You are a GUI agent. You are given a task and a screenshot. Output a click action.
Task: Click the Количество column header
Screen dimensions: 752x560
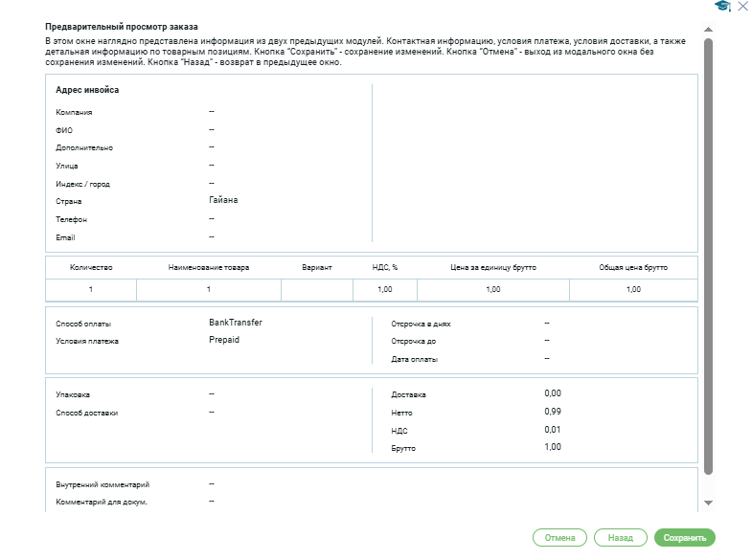(92, 267)
